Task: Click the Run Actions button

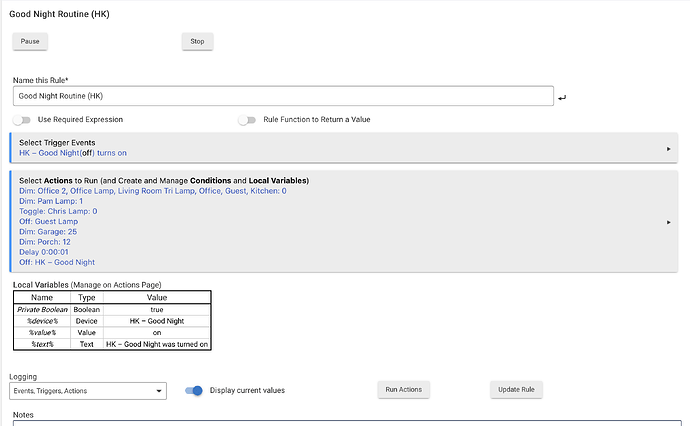Action: click(x=403, y=390)
